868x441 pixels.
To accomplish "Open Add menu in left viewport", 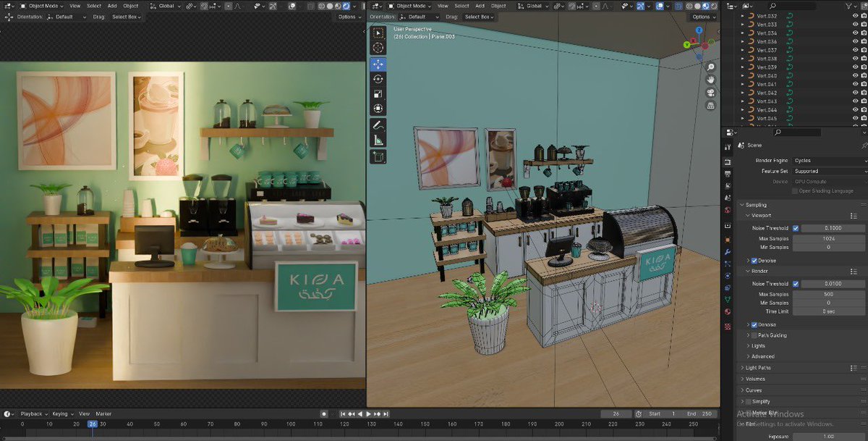I will pos(112,6).
